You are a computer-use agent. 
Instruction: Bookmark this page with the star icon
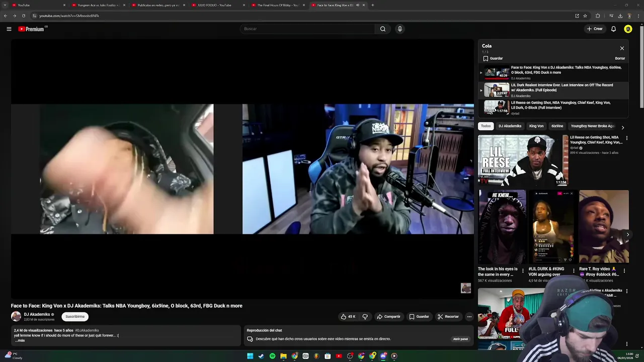coord(585,16)
